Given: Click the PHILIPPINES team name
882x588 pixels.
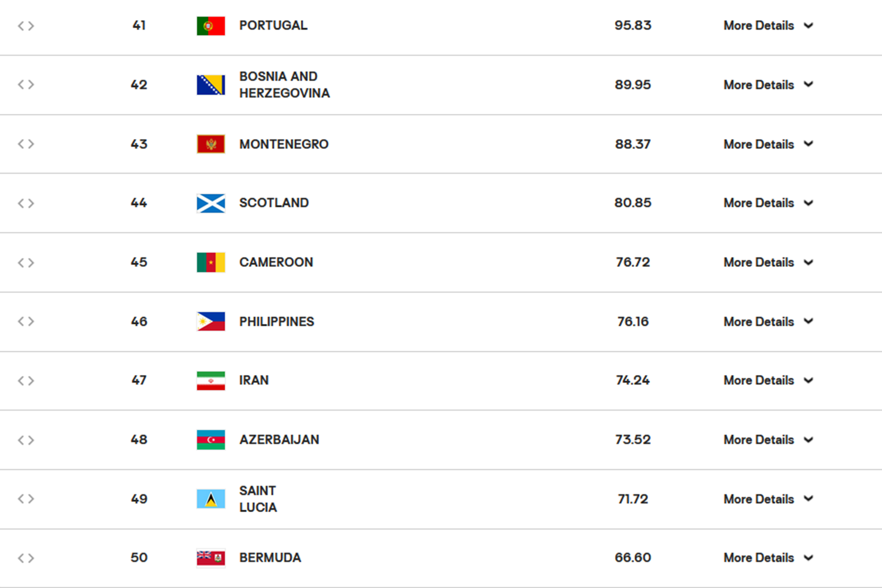Looking at the screenshot, I should (277, 322).
